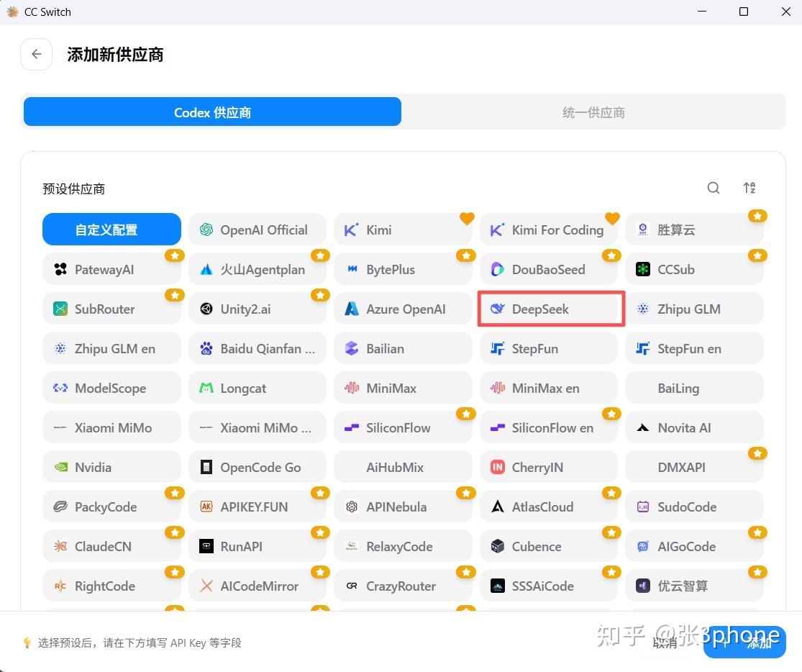Screen dimensions: 802x672
Task: Click the MiniMax waveform icon
Action: click(352, 388)
